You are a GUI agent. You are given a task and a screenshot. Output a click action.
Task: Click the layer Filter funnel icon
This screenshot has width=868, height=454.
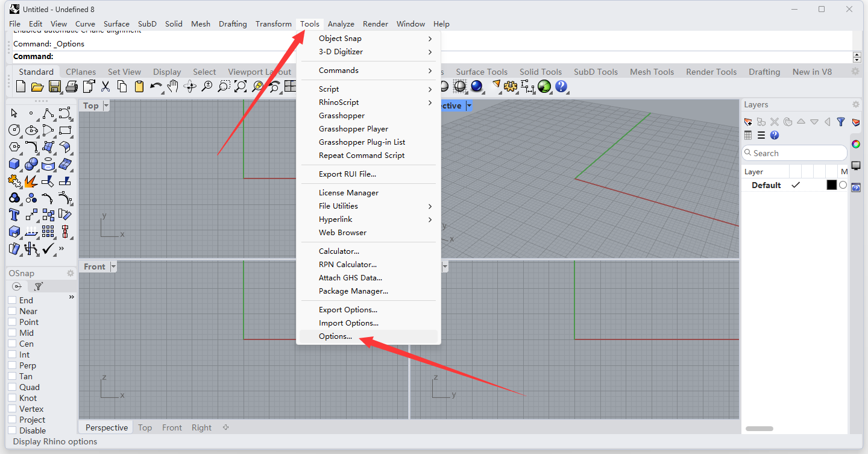[841, 122]
